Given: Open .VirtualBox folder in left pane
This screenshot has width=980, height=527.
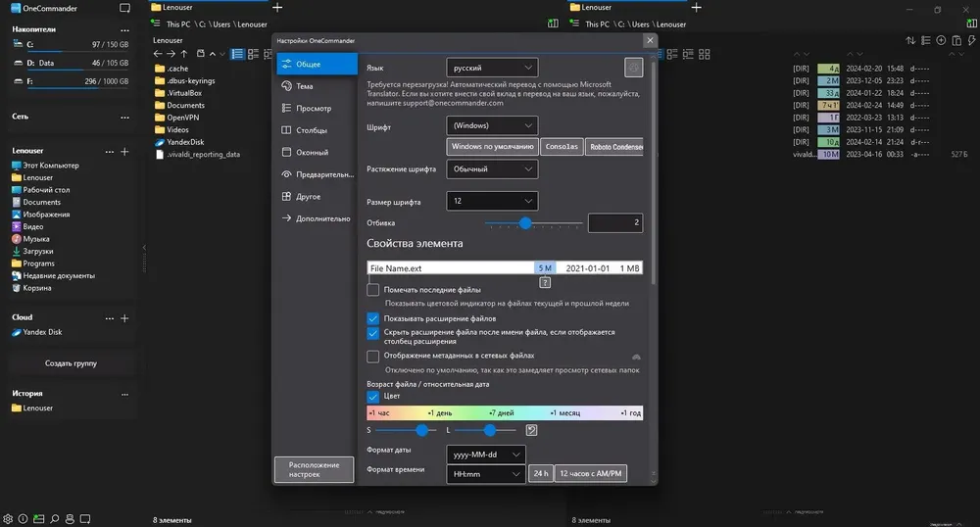Looking at the screenshot, I should [x=184, y=93].
